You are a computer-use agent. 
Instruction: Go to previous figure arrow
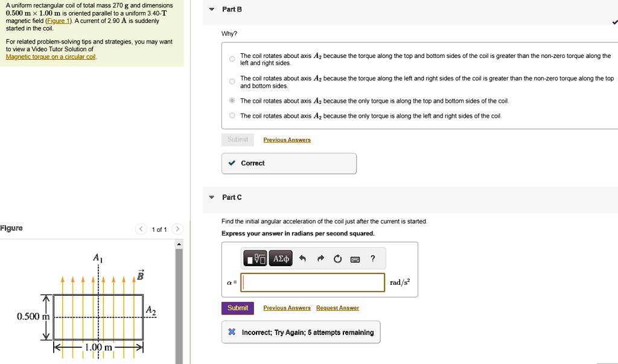[x=141, y=229]
